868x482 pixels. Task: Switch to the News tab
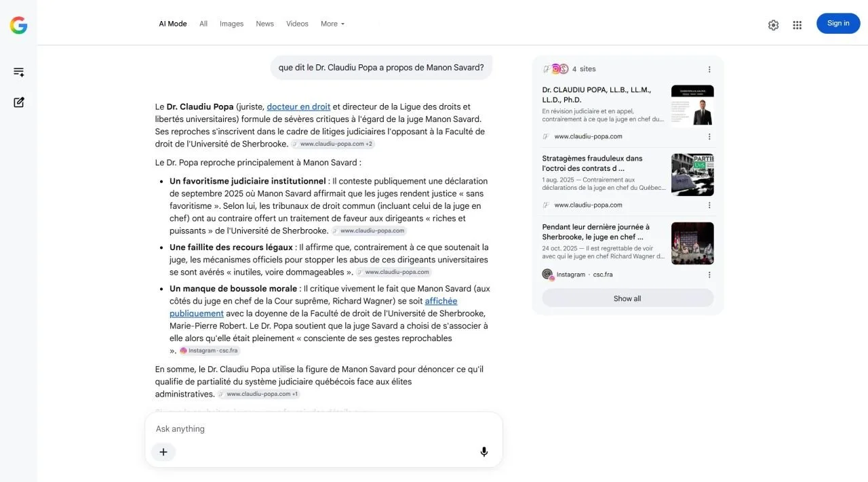pyautogui.click(x=264, y=24)
